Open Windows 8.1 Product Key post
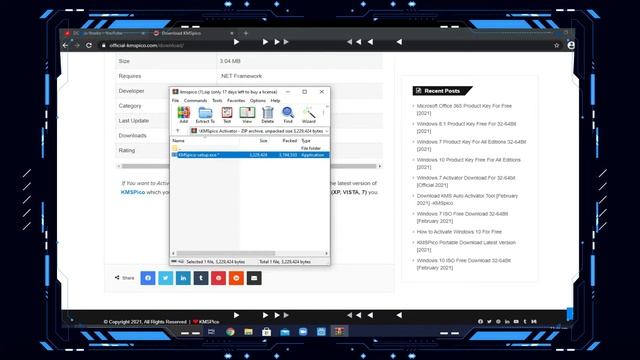Screen dimensions: 640x360 click(x=467, y=127)
